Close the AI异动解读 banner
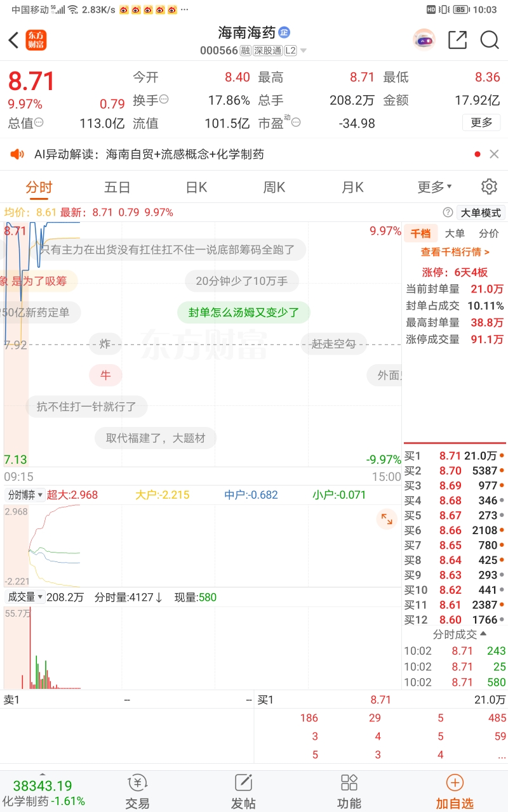This screenshot has width=508, height=812. pos(494,154)
